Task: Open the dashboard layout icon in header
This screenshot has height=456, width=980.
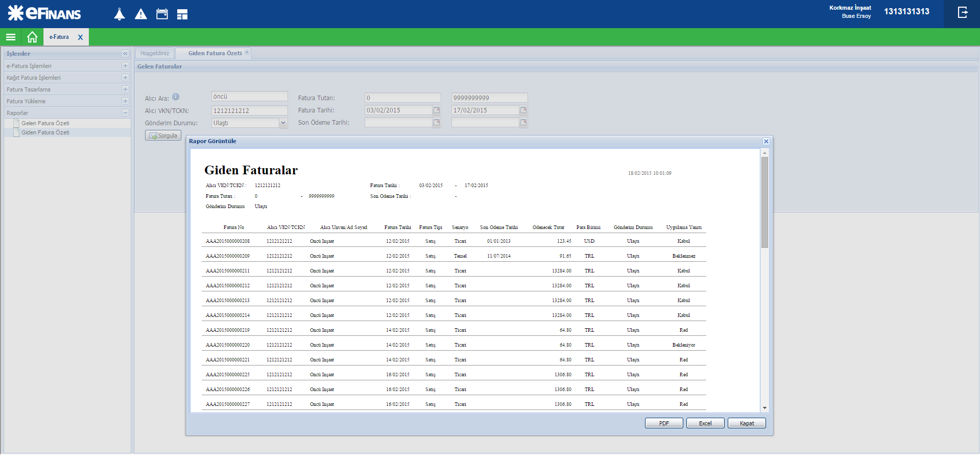Action: pos(182,14)
